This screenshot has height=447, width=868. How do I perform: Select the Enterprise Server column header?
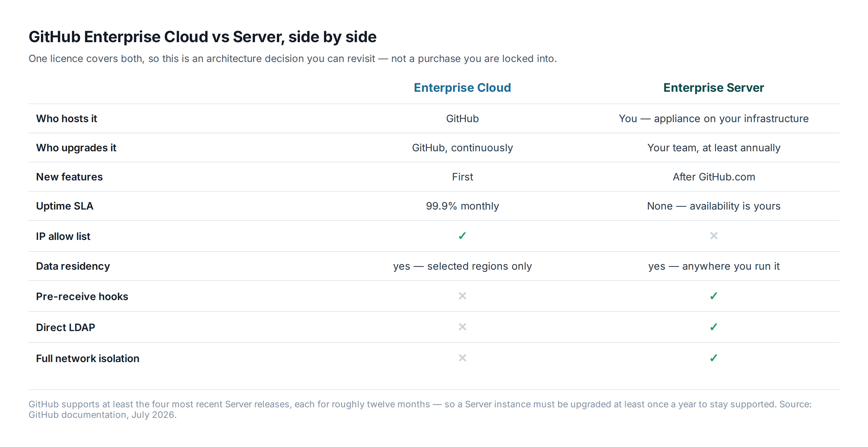point(714,88)
